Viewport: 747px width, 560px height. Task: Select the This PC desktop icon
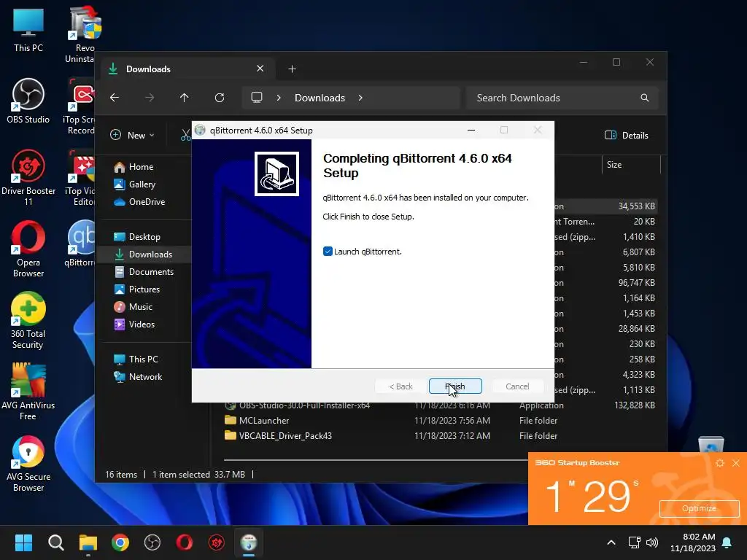point(28,30)
